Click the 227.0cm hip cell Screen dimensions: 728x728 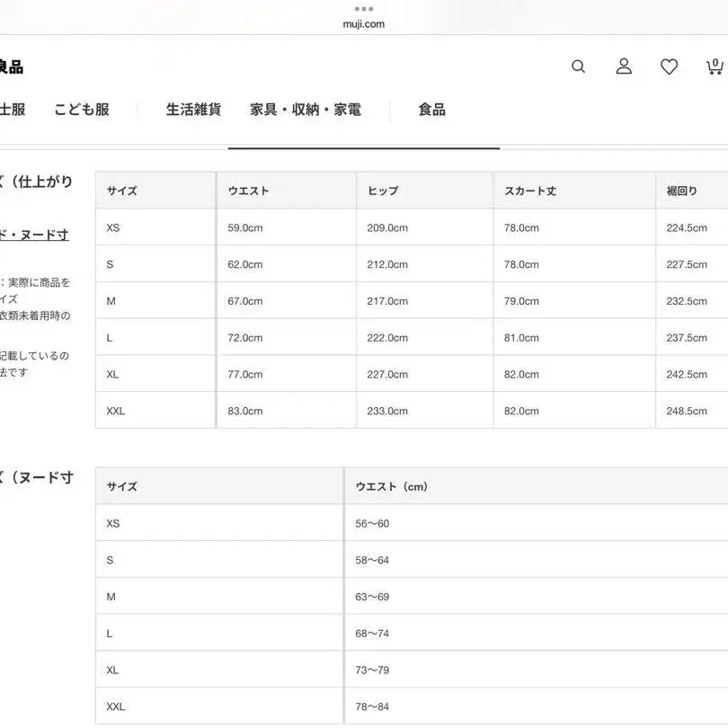click(x=425, y=374)
